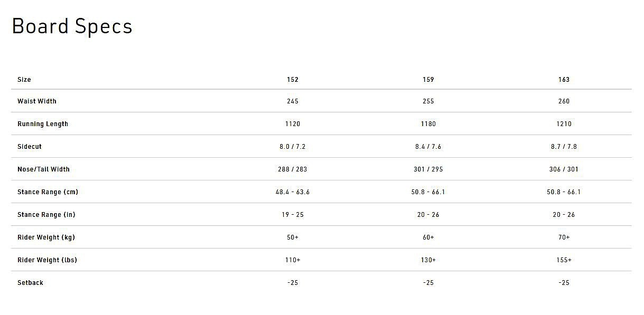Image resolution: width=644 pixels, height=315 pixels.
Task: Click the Waist Width row label
Action: (37, 101)
